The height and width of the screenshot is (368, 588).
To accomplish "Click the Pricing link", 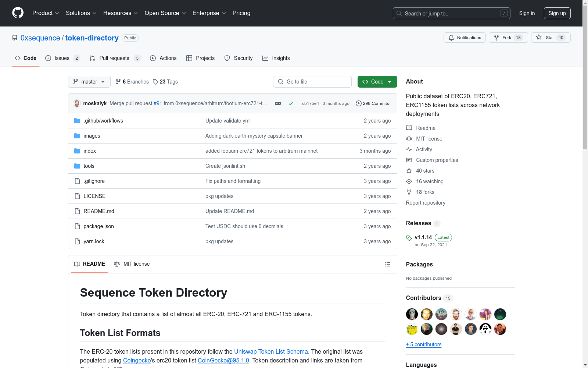I will 241,13.
